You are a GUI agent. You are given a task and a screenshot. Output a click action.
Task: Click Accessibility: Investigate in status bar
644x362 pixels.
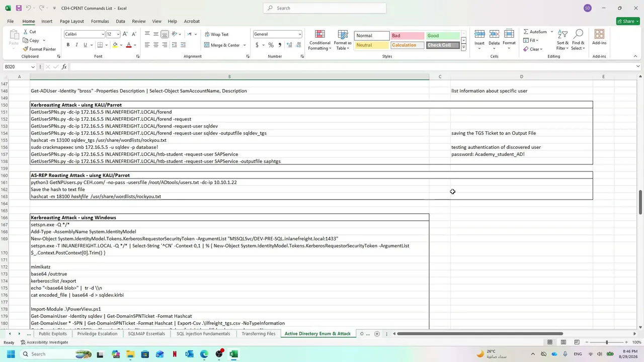[44, 342]
